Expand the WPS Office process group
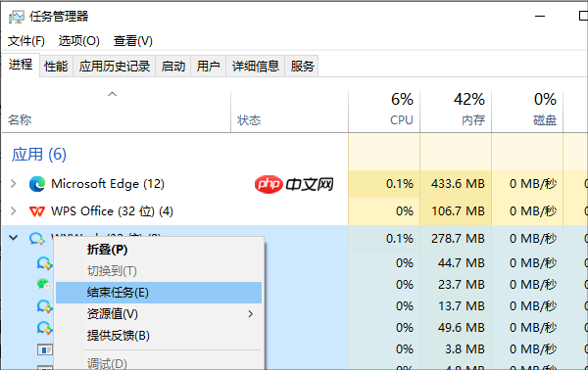The image size is (588, 370). pyautogui.click(x=14, y=210)
